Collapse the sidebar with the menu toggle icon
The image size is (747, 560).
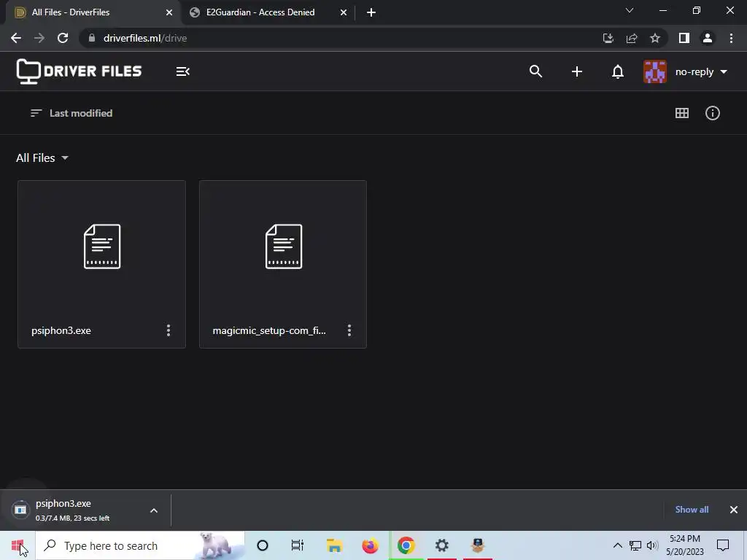[183, 71]
